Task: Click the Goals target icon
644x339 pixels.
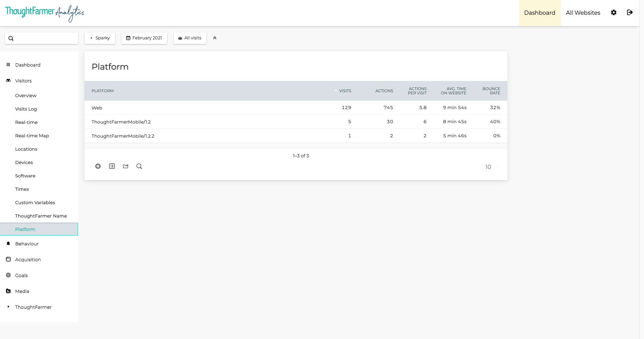Action: coord(8,275)
